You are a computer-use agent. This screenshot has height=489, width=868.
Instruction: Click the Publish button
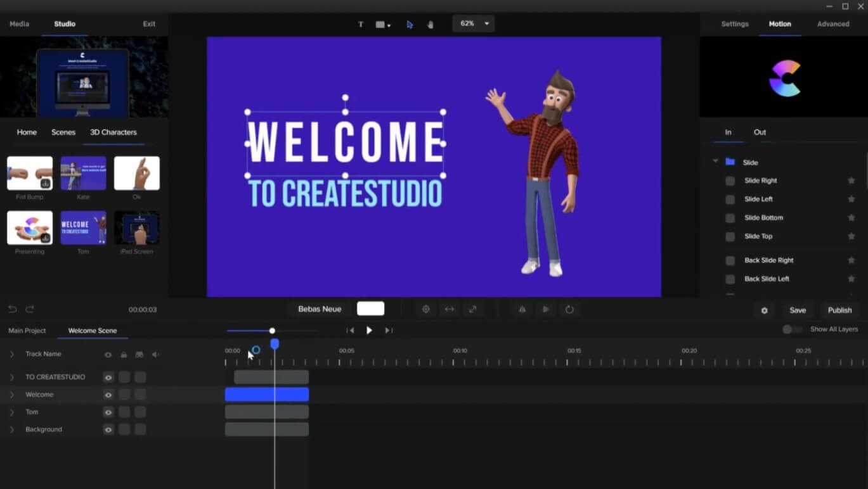click(839, 310)
